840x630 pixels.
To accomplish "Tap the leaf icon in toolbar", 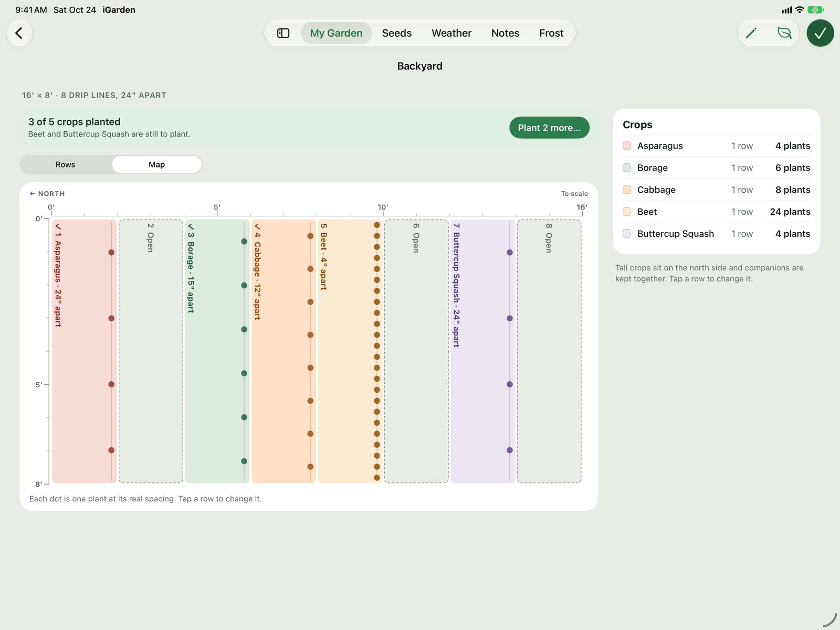I will (x=784, y=33).
